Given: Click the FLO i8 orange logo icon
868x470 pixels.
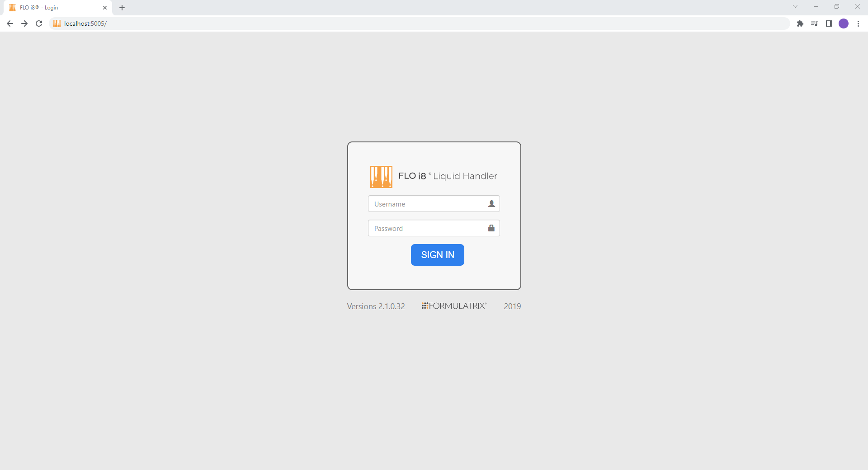Looking at the screenshot, I should tap(381, 177).
